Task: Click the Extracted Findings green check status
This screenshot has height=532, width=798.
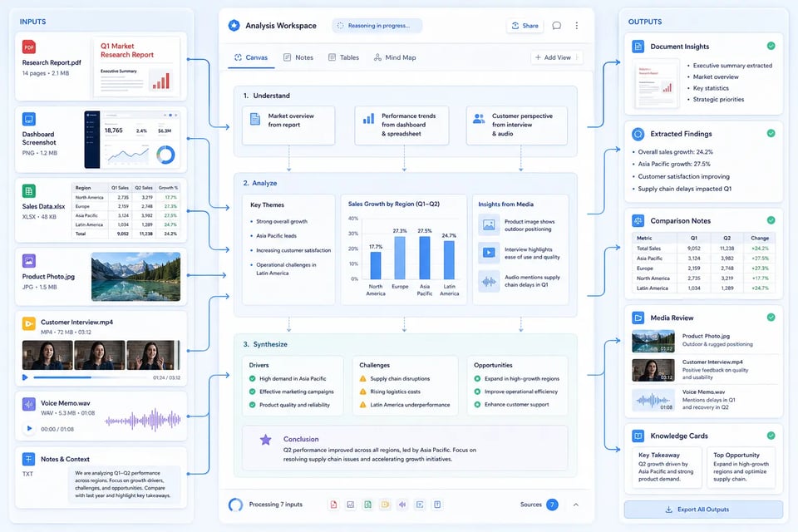Action: (x=771, y=133)
